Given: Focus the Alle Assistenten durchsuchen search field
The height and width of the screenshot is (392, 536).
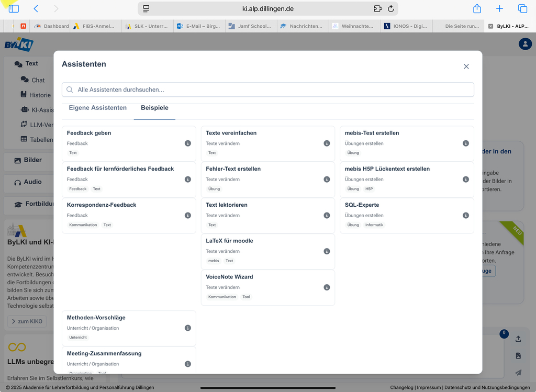Looking at the screenshot, I should pos(268,89).
